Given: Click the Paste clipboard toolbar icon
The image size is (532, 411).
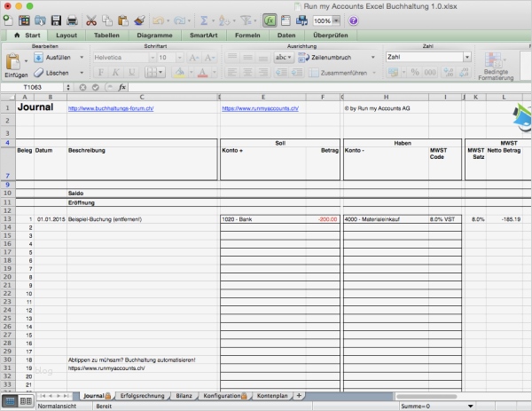Looking at the screenshot, I should [123, 20].
